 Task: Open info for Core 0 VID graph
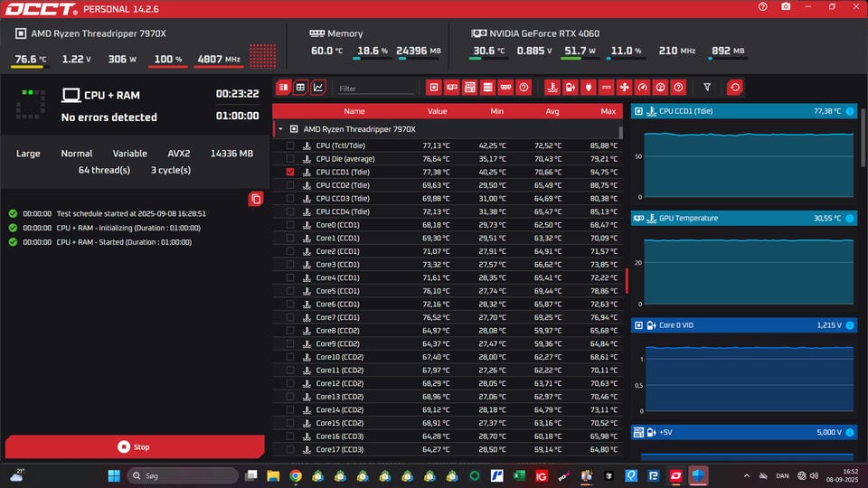[x=850, y=325]
